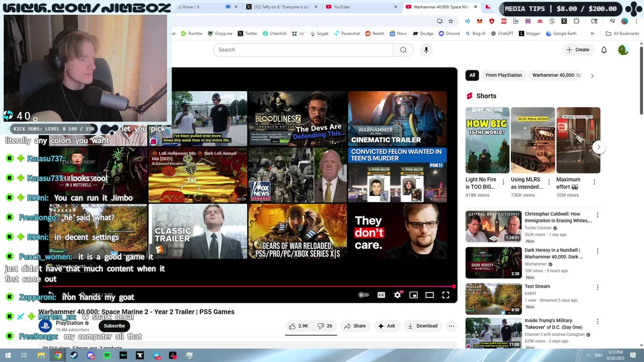Select the All filter chip
This screenshot has width=644, height=362.
pyautogui.click(x=472, y=75)
